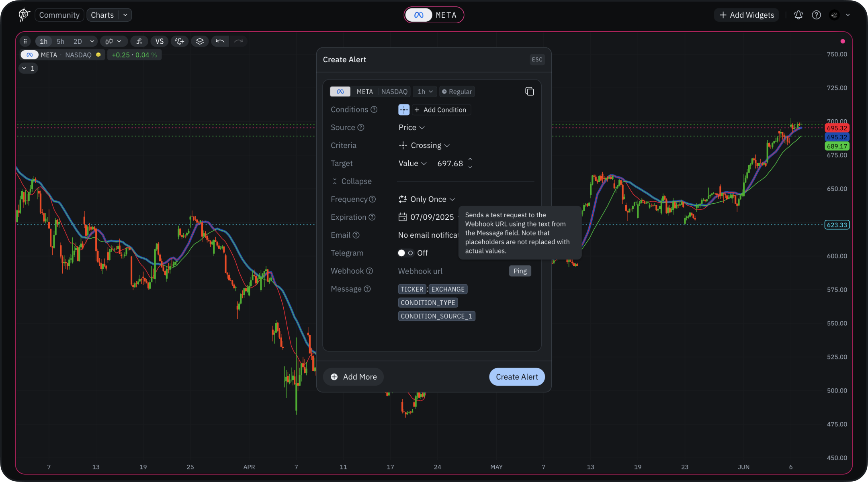
Task: Click the Expiration help icon
Action: [x=372, y=217]
